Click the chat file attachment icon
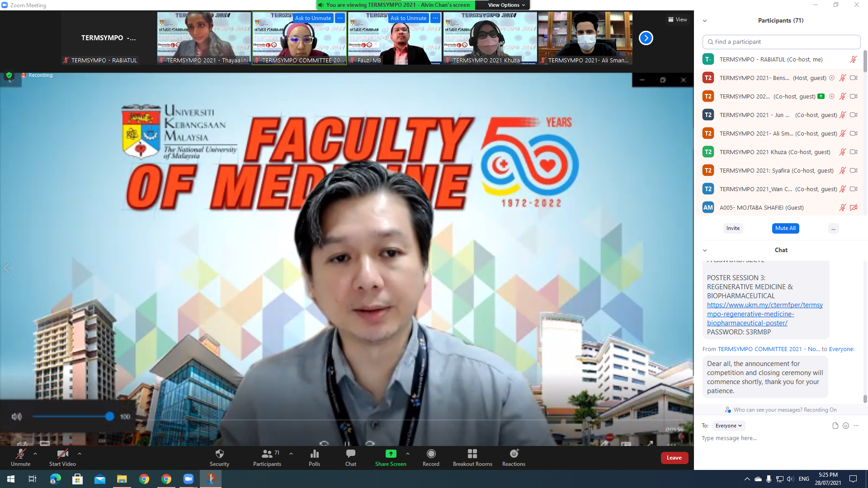868x488 pixels. coord(835,426)
